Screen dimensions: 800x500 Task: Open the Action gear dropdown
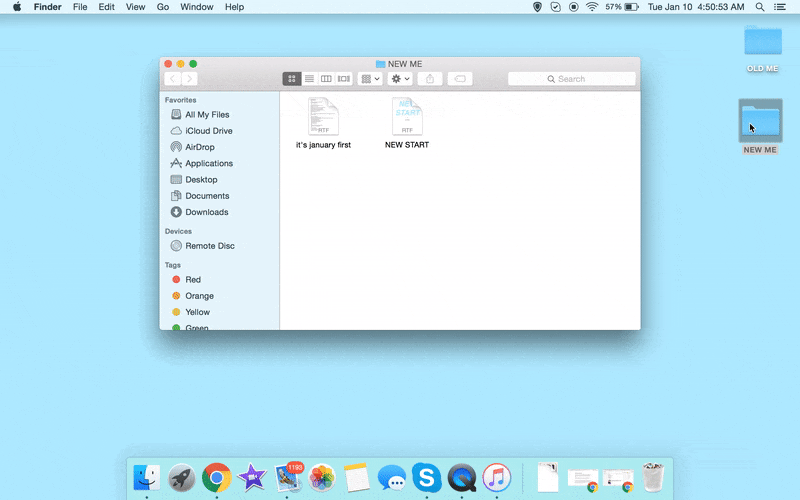pyautogui.click(x=400, y=79)
